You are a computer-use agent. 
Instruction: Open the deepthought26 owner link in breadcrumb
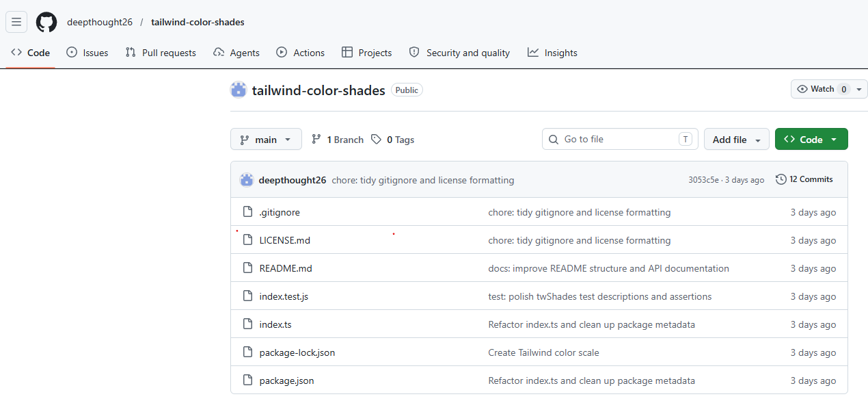coord(100,22)
